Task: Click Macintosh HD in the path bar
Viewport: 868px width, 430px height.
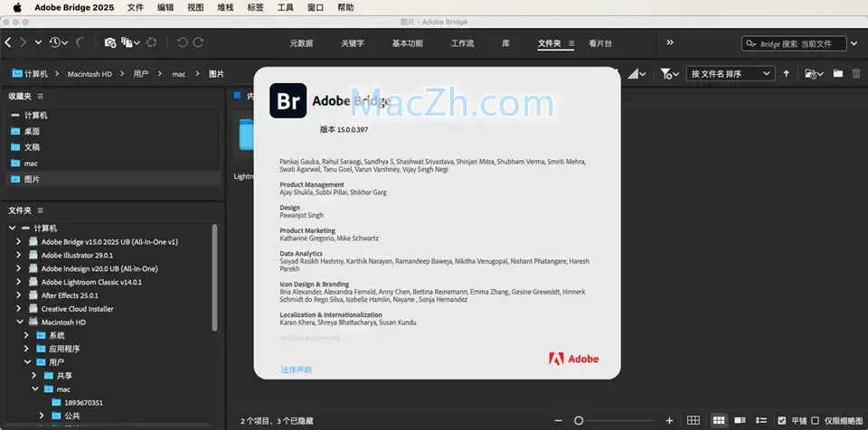Action: 90,73
